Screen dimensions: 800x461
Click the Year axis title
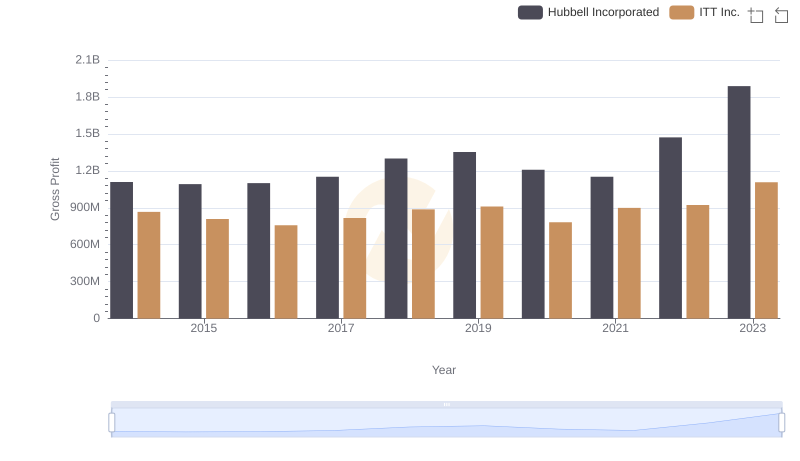point(444,370)
